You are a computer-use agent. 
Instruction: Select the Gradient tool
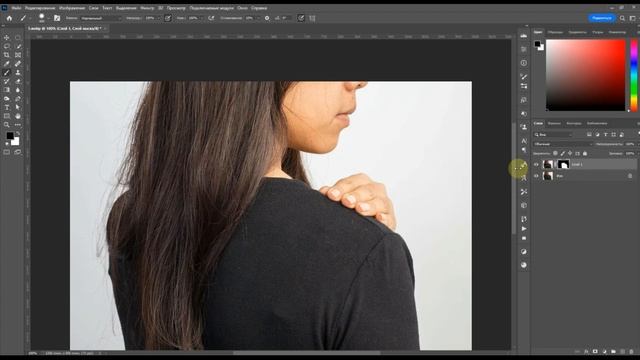[7, 90]
